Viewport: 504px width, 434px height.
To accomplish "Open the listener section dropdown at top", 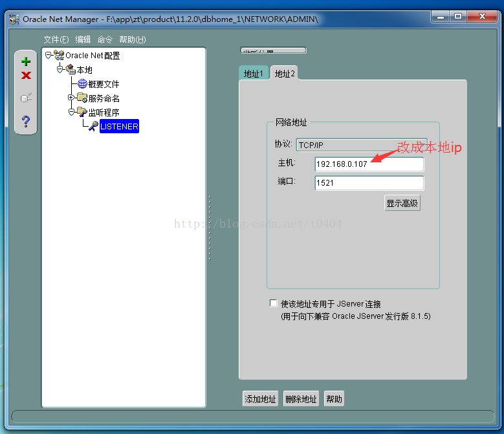I will [x=273, y=50].
